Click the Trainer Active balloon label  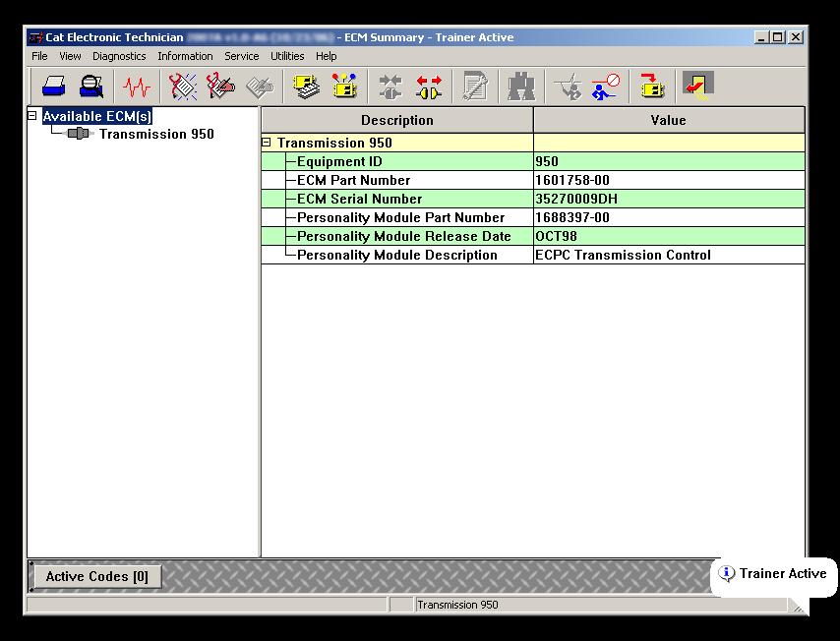(783, 573)
